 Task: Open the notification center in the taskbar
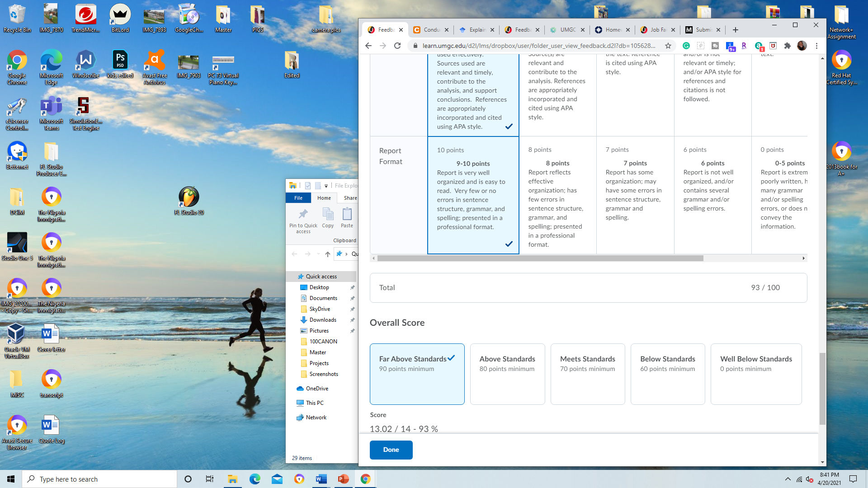pyautogui.click(x=853, y=479)
